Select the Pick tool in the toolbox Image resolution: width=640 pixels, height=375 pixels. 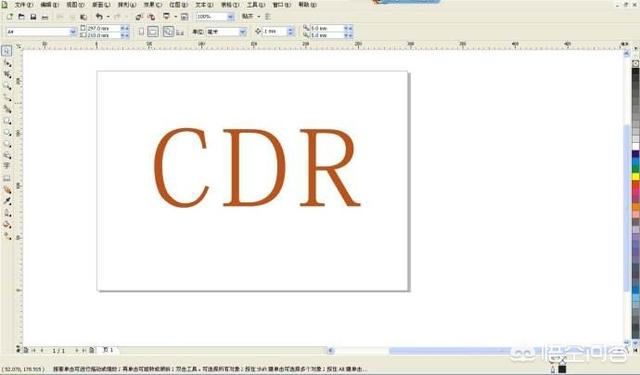pyautogui.click(x=7, y=51)
